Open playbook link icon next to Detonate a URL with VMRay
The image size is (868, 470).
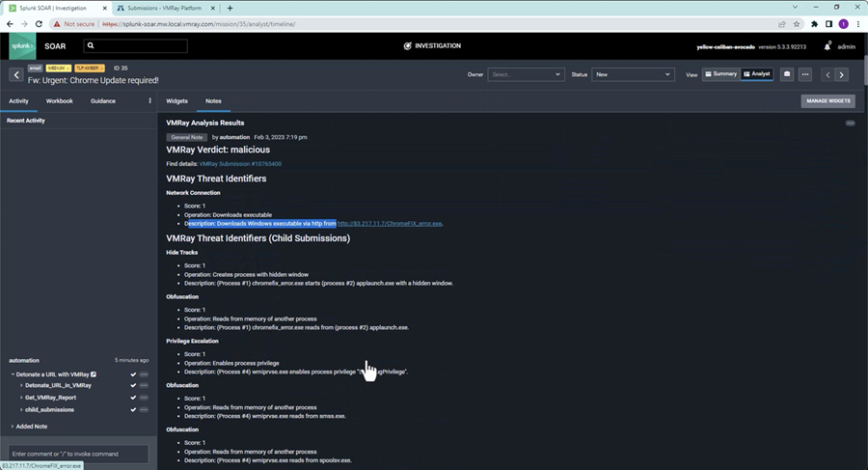click(94, 374)
